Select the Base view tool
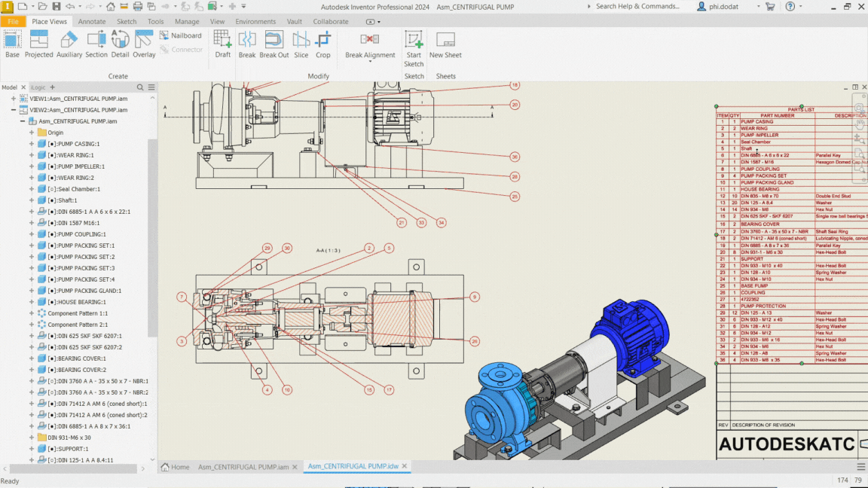The height and width of the screenshot is (488, 868). (x=12, y=44)
